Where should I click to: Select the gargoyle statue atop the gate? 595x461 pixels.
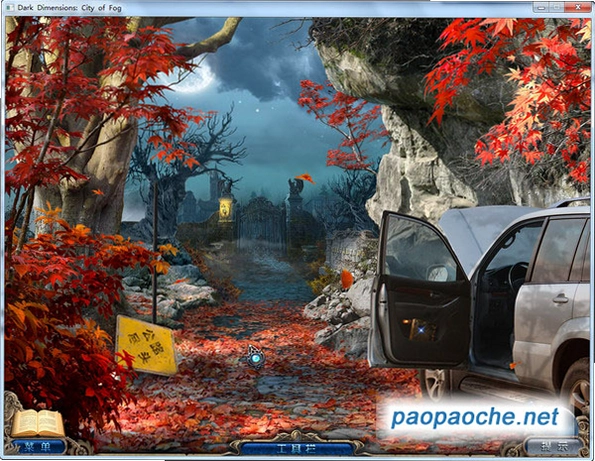tap(294, 187)
